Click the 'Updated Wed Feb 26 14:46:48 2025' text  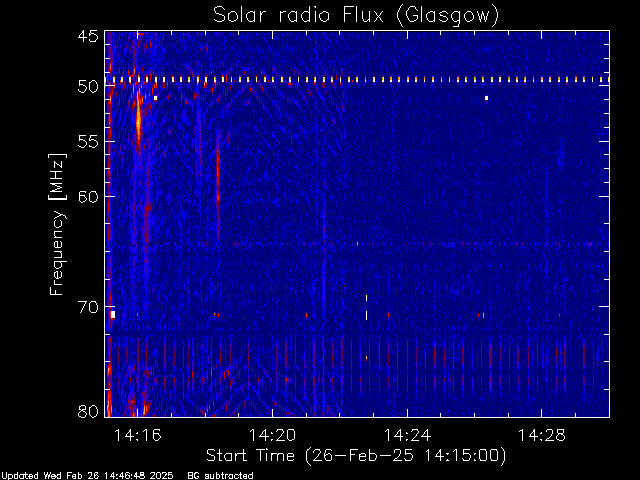[87, 476]
